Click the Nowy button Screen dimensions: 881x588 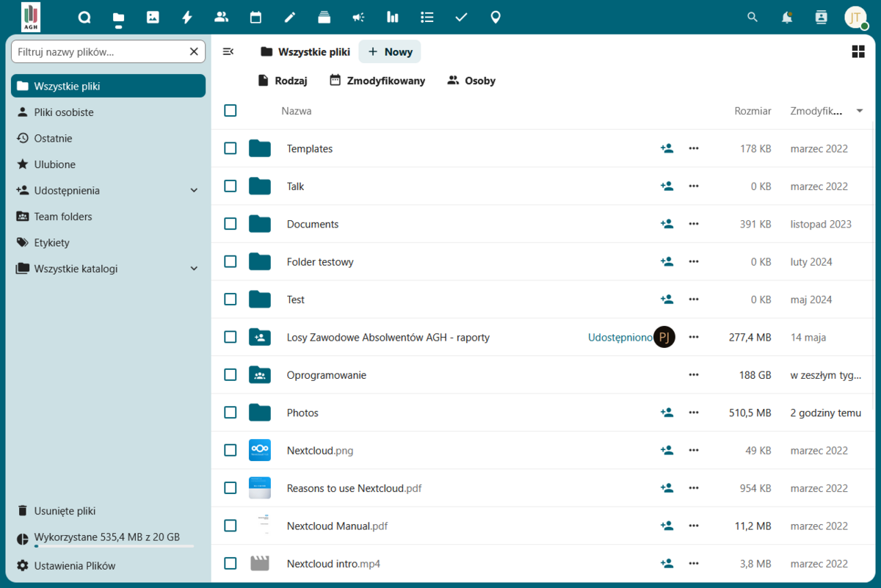click(390, 51)
